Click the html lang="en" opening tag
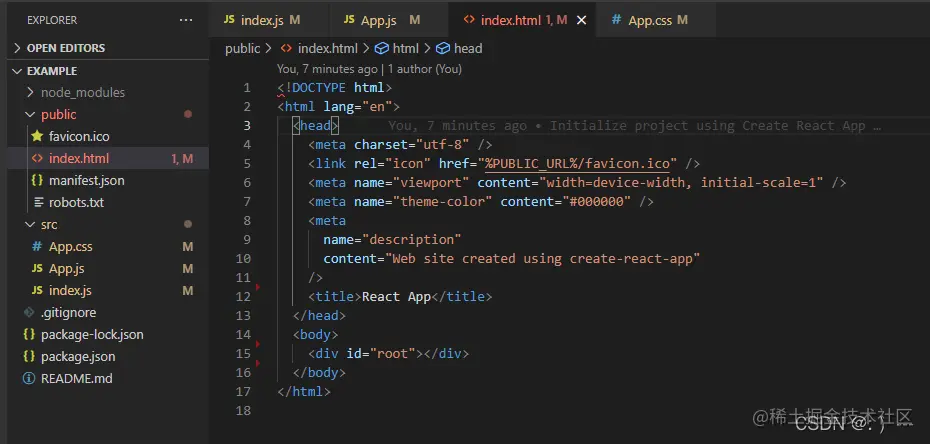 (339, 107)
